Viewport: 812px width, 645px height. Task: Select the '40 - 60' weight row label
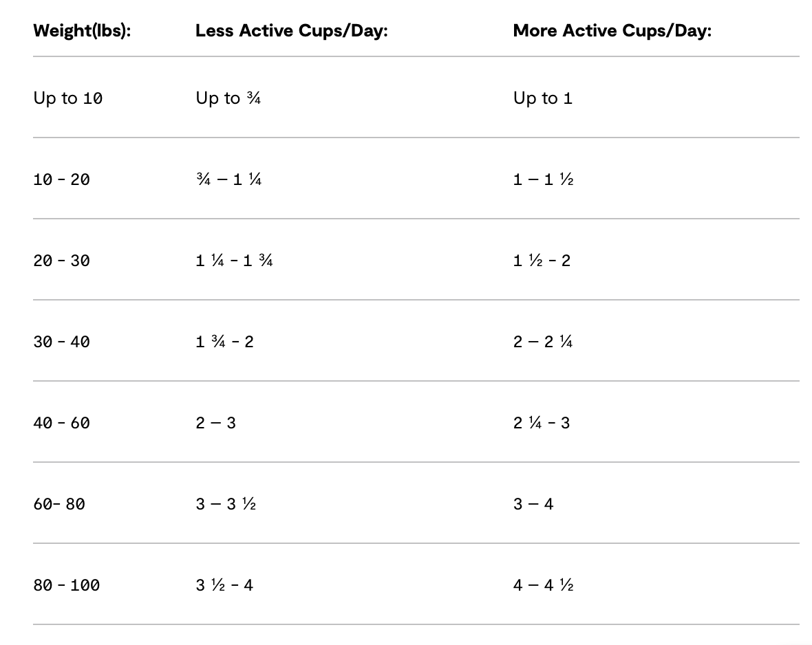pos(61,423)
